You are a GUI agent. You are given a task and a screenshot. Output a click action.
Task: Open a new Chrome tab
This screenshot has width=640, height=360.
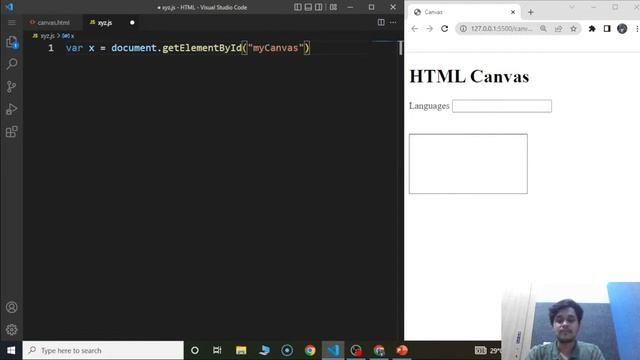coord(531,12)
